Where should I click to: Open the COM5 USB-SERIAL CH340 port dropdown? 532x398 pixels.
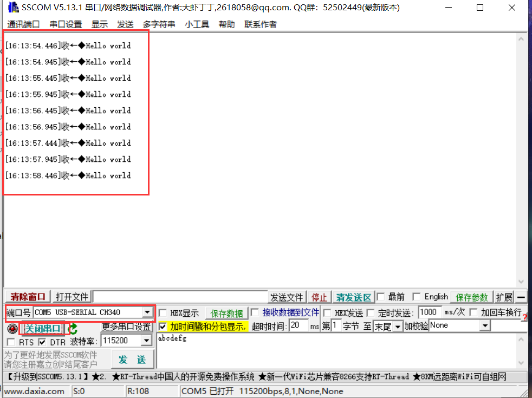148,312
